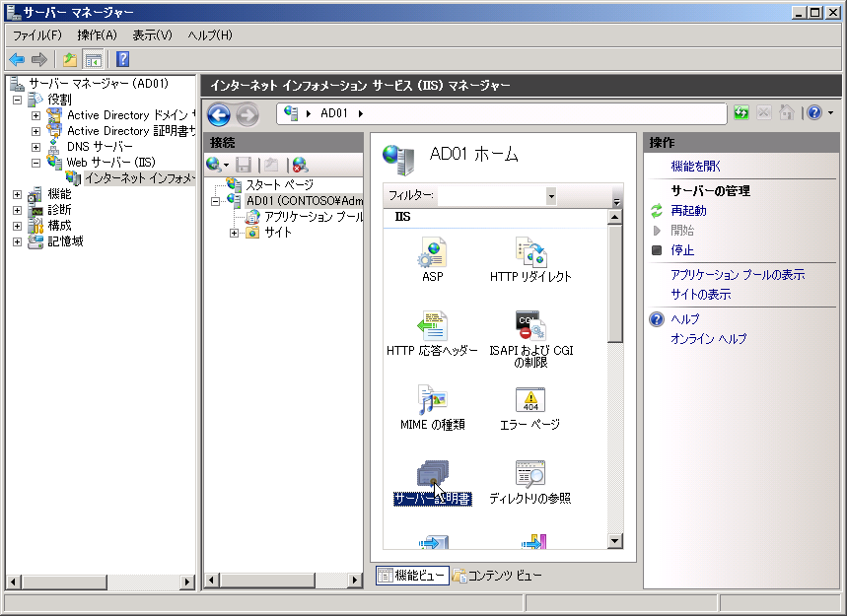This screenshot has height=616, width=847.
Task: Select the スタート ページ tree item
Action: 279,185
